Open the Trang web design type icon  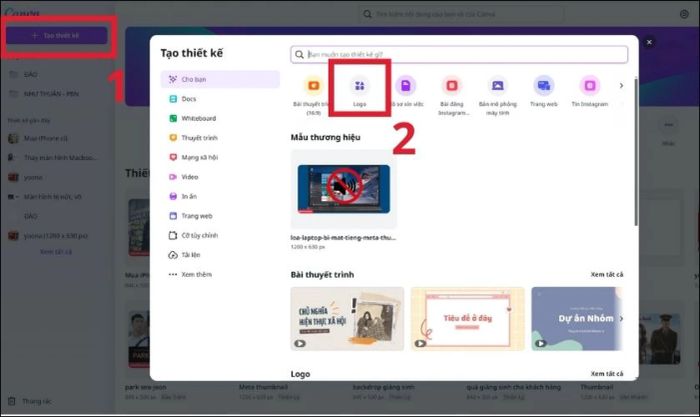[x=544, y=86]
